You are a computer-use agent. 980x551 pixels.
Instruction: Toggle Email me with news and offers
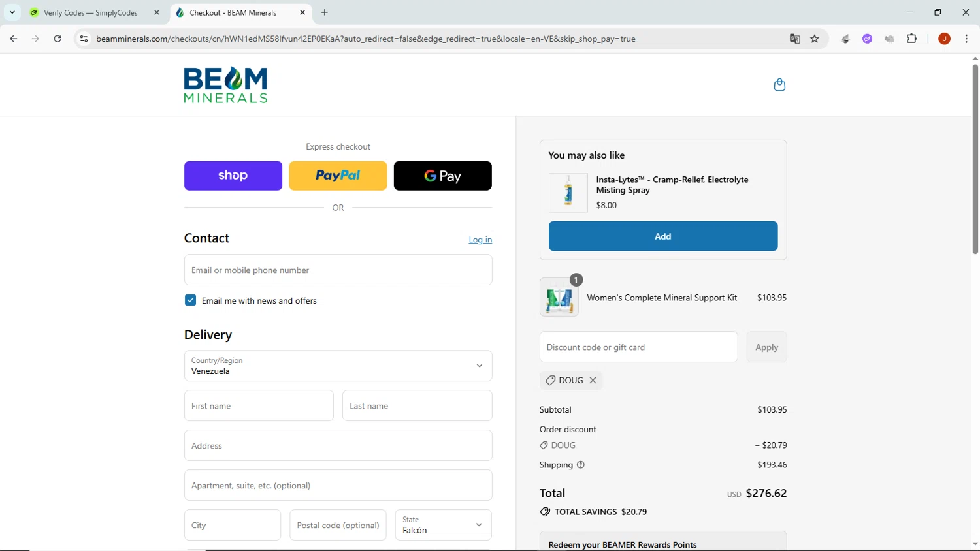click(x=190, y=300)
